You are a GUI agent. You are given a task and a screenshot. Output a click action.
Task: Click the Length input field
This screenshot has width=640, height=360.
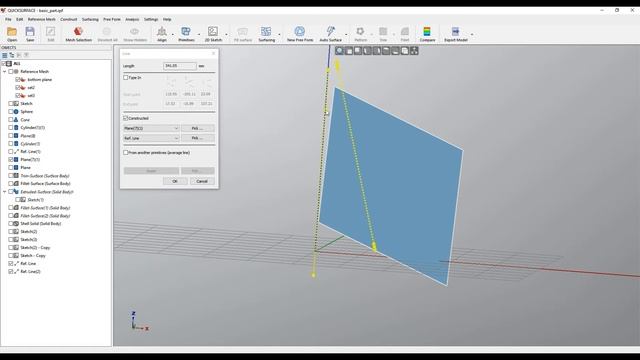click(x=180, y=66)
